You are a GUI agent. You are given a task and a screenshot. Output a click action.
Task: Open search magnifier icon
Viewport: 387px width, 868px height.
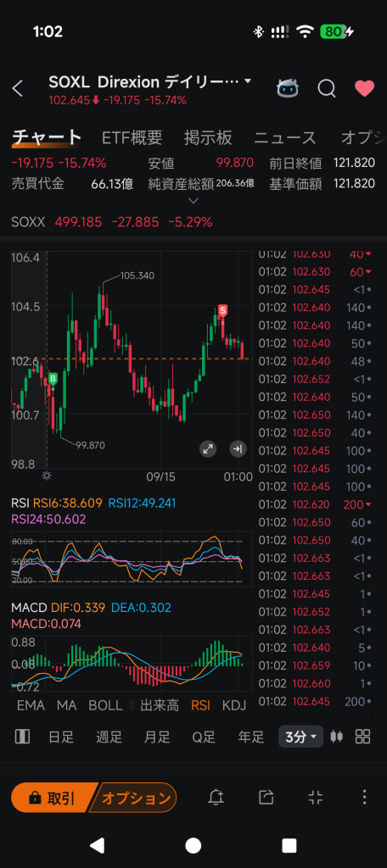click(x=327, y=88)
